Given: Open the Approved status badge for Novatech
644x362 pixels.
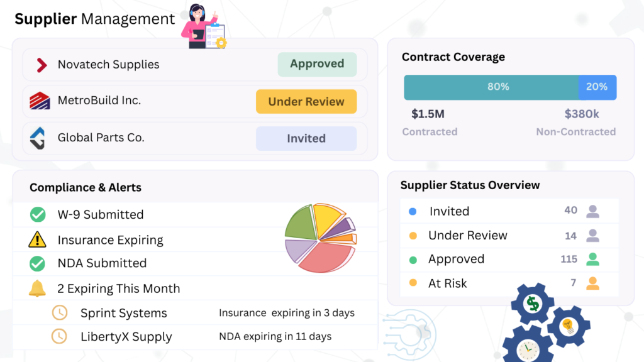Looking at the screenshot, I should [x=317, y=64].
